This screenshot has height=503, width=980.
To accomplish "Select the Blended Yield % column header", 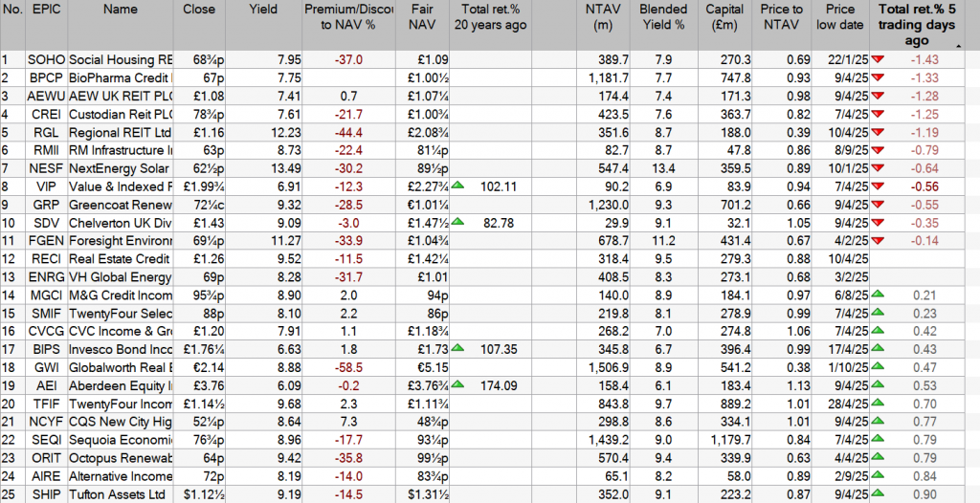I will pos(663,17).
